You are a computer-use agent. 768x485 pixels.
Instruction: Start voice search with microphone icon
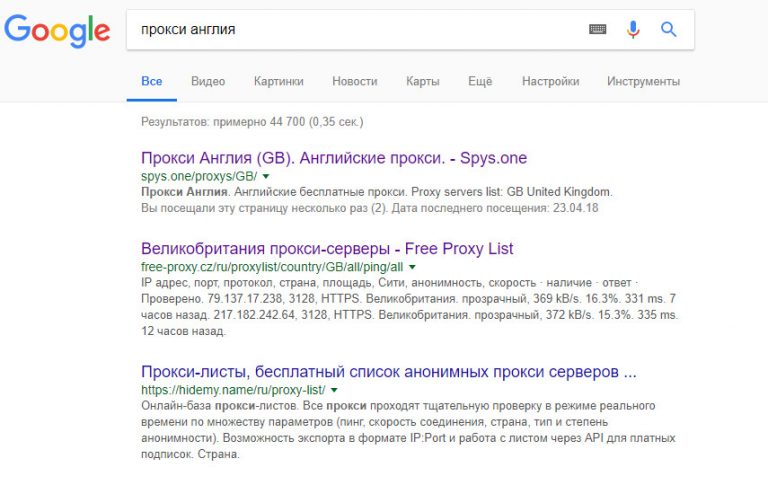633,29
